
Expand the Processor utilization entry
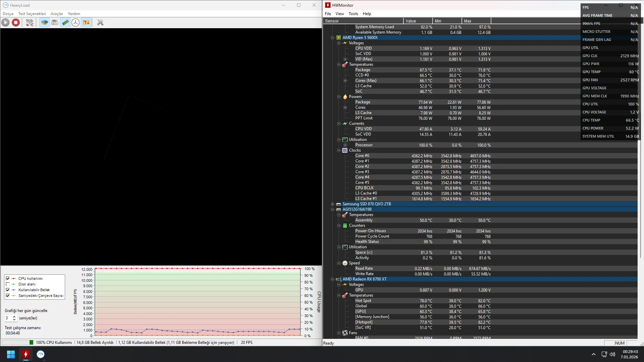click(345, 145)
